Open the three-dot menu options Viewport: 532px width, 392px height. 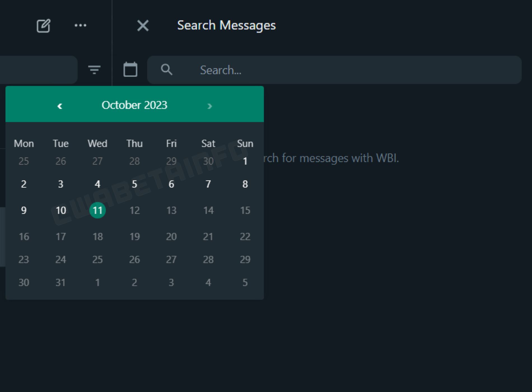click(81, 26)
